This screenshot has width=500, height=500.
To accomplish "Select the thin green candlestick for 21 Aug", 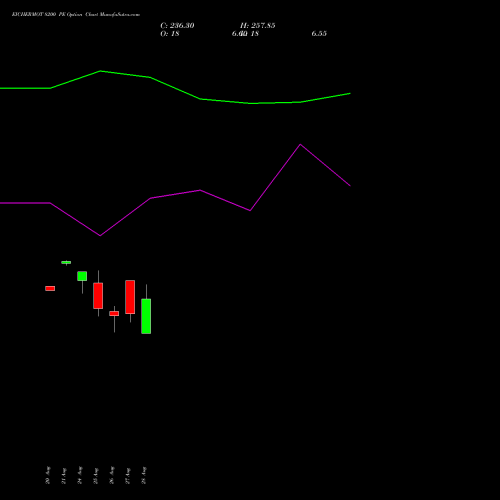I will pyautogui.click(x=66, y=262).
